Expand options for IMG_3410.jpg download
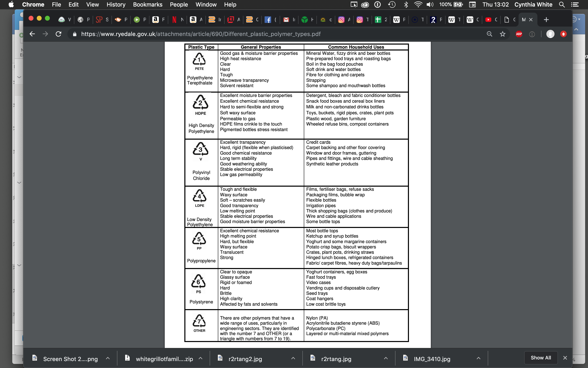 [x=478, y=358]
